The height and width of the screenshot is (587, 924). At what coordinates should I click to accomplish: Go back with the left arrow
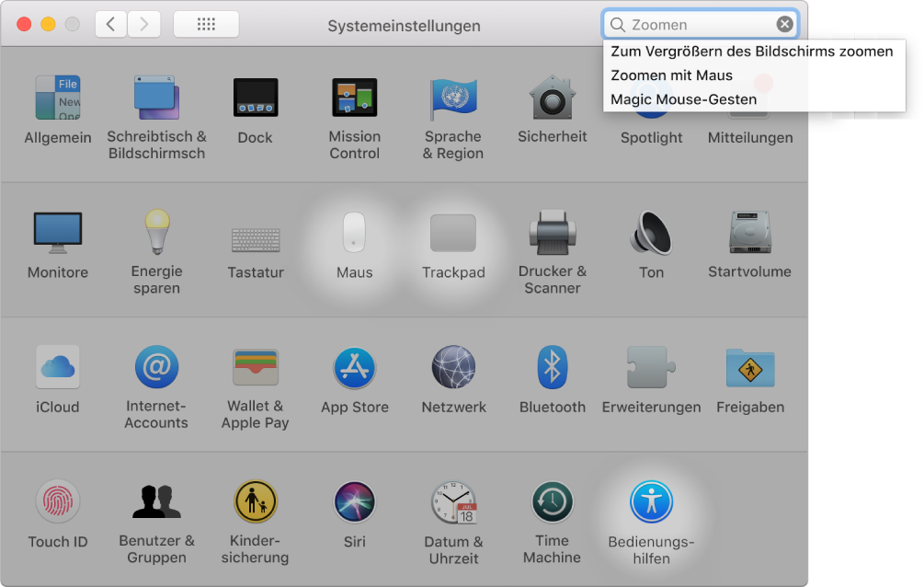[x=110, y=24]
